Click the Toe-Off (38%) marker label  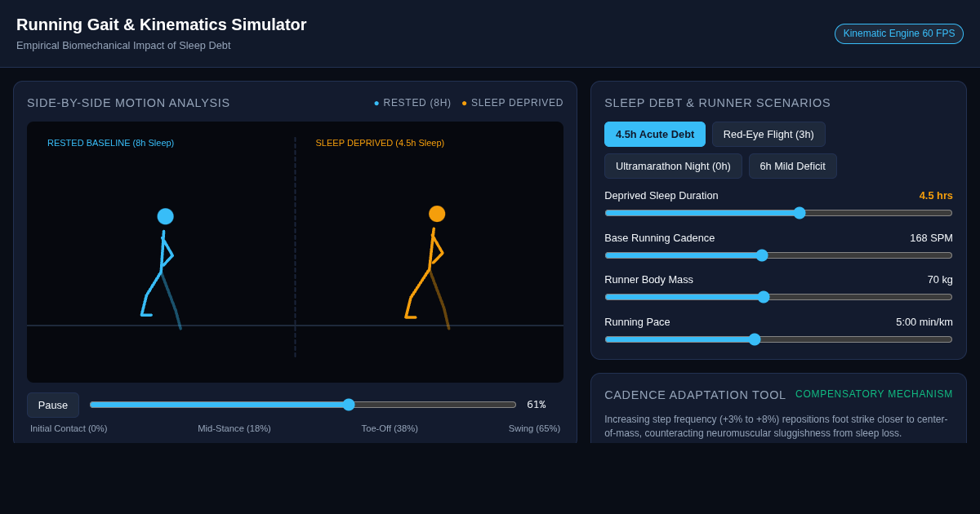point(390,428)
